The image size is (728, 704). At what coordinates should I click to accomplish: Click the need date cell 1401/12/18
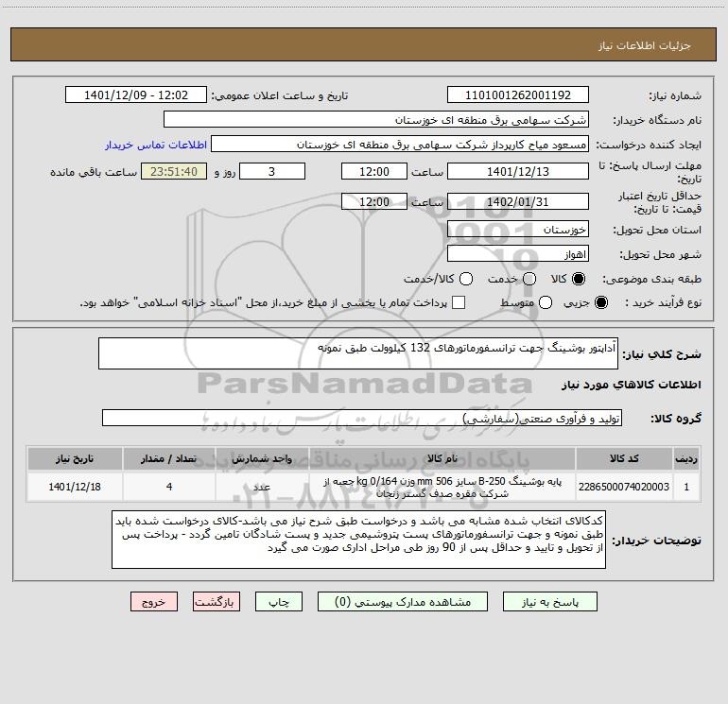[x=75, y=487]
